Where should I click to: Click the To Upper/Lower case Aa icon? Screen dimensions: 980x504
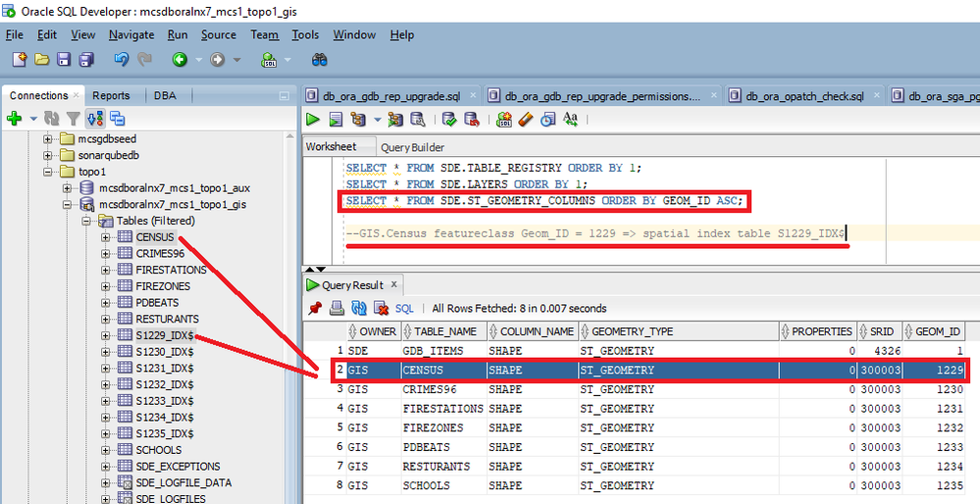pos(570,118)
